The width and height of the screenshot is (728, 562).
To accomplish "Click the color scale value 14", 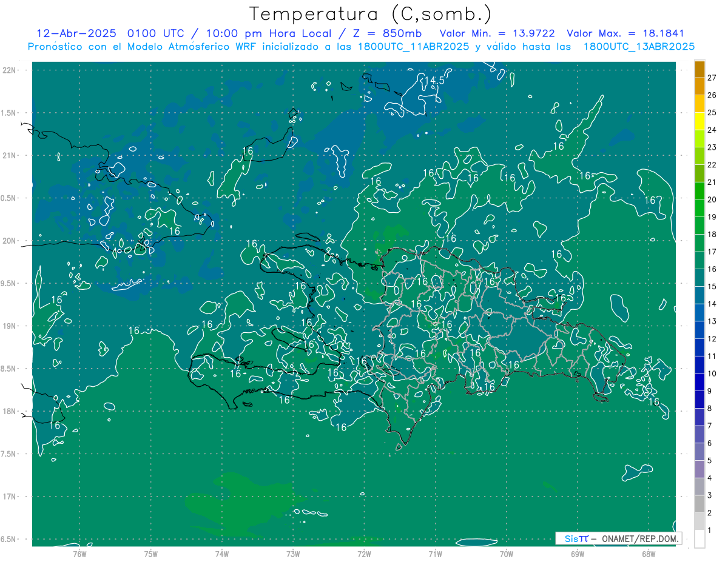I will click(x=712, y=304).
